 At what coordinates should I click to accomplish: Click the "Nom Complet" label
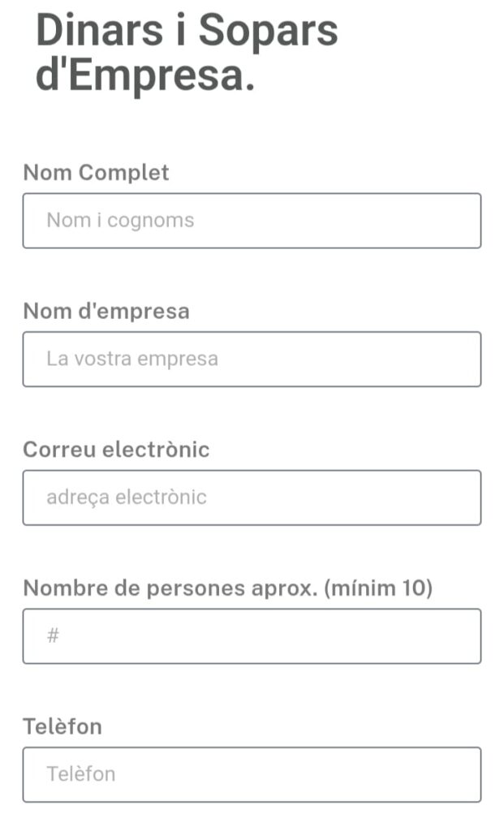pos(96,172)
